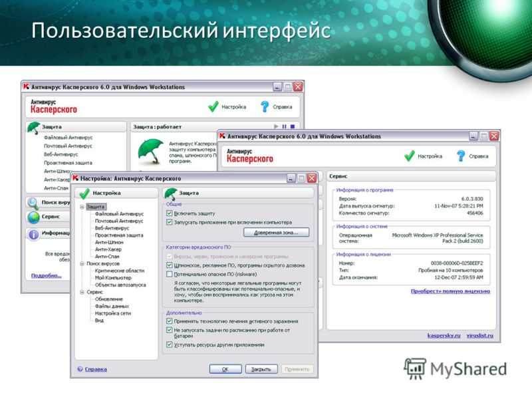Click the blue question mark Справка icon in the back-left window
This screenshot has width=532, height=399.
[x=265, y=106]
